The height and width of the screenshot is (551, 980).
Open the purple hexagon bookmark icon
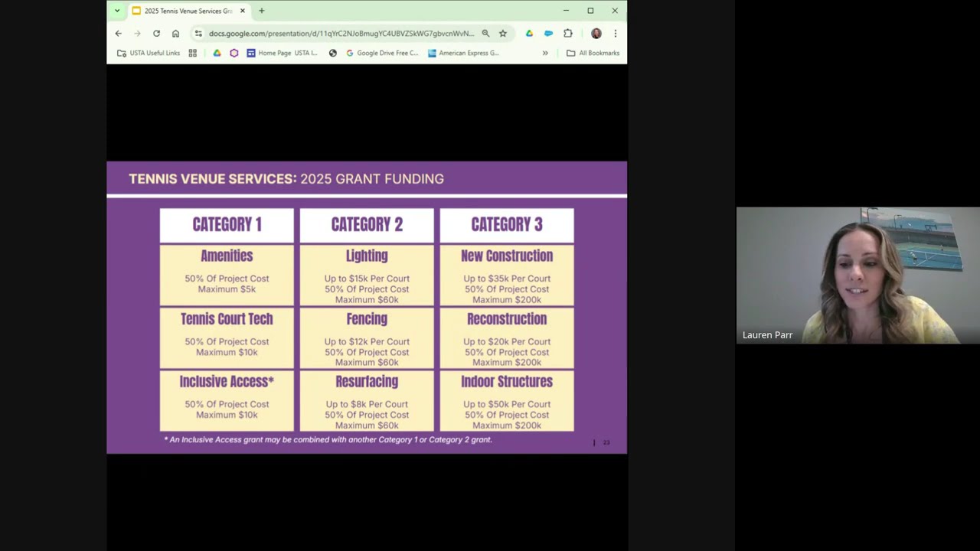pos(234,53)
